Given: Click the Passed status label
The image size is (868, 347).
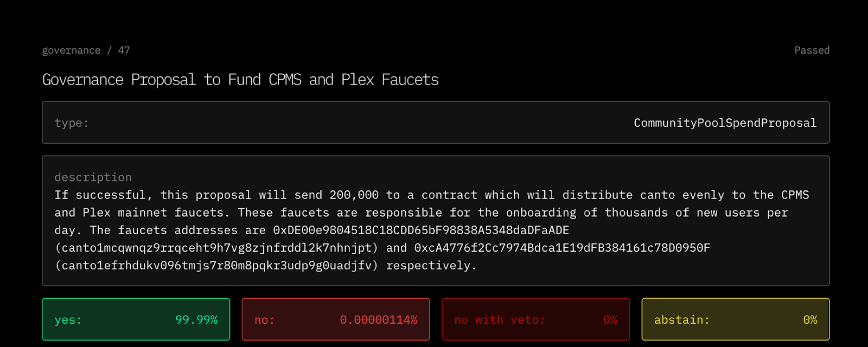Looking at the screenshot, I should tap(812, 50).
